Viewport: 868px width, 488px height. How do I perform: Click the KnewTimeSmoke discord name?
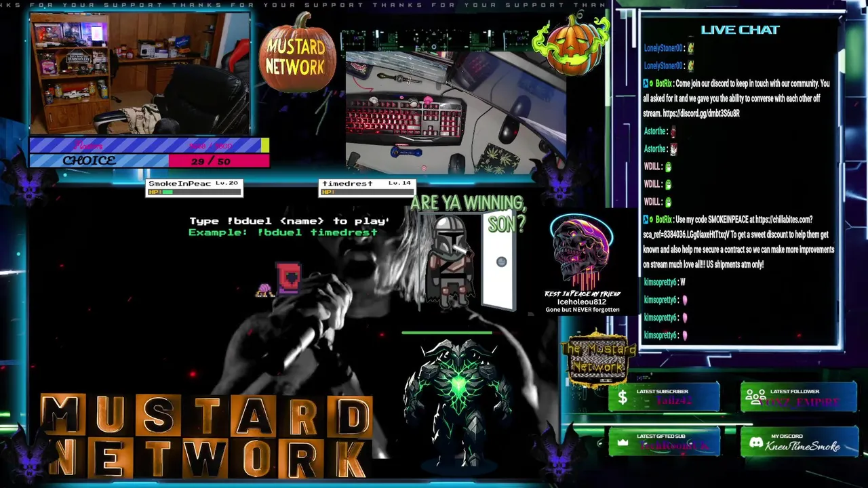coord(803,446)
